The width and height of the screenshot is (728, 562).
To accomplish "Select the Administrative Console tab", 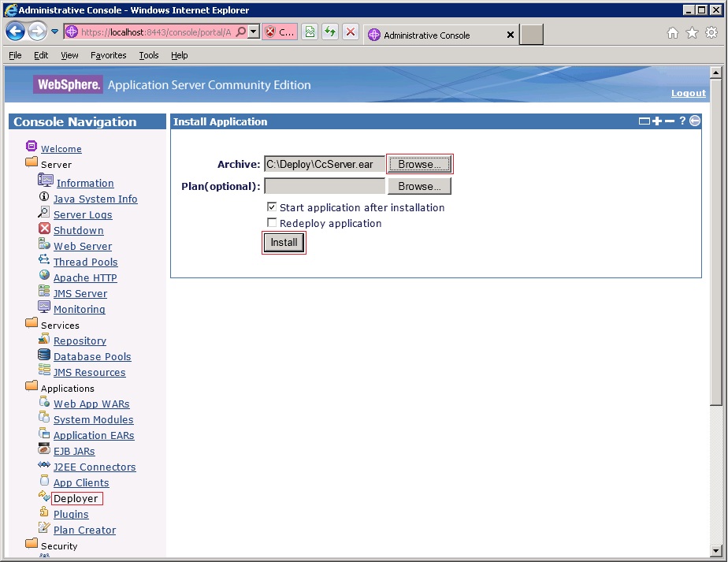I will pos(441,35).
